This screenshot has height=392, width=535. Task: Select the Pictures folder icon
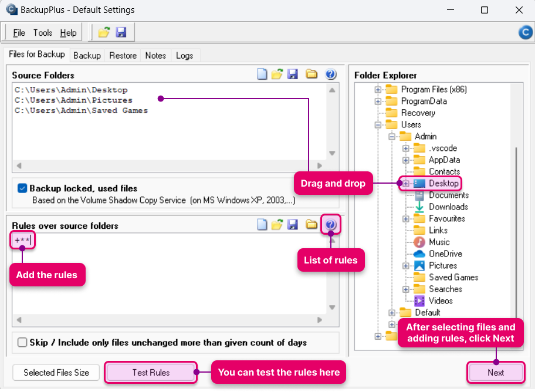pyautogui.click(x=419, y=266)
